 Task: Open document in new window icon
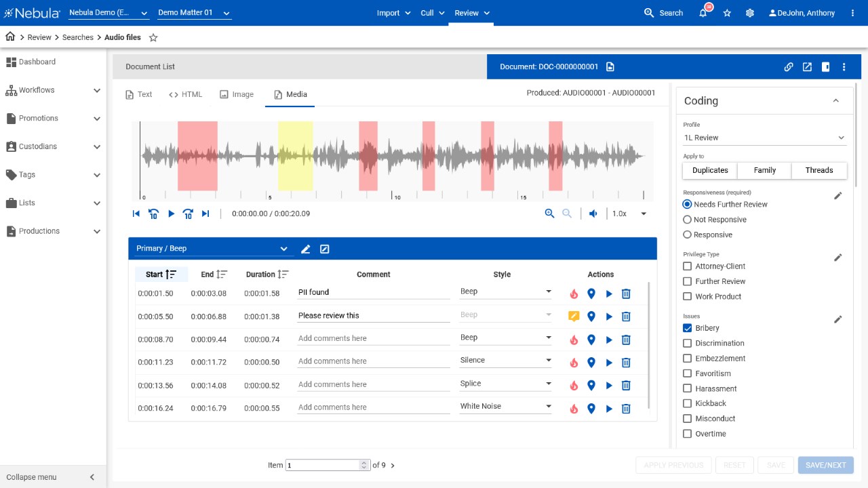(x=807, y=66)
